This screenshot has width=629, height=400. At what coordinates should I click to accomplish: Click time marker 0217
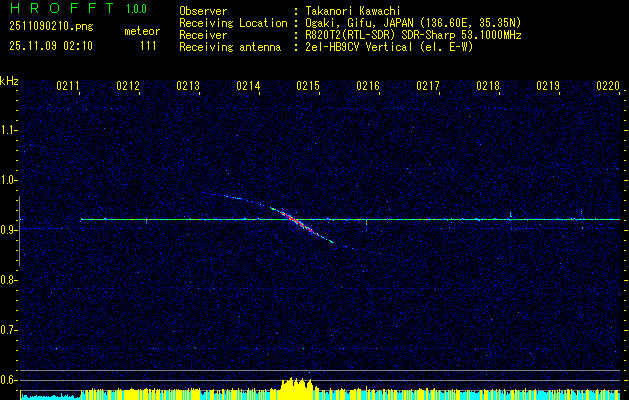tap(428, 85)
